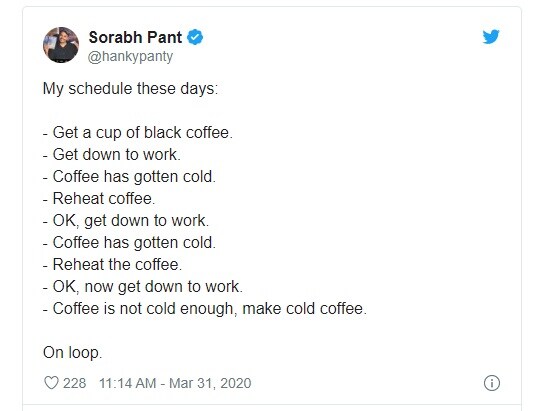The image size is (533, 411).
Task: Click the 'make cold coffee' final bullet line
Action: 205,309
